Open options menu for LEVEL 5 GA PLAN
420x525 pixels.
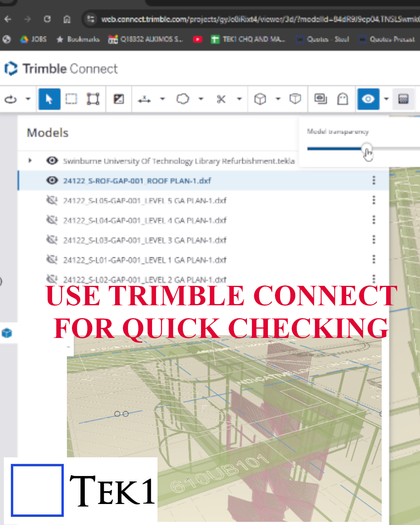pyautogui.click(x=374, y=200)
